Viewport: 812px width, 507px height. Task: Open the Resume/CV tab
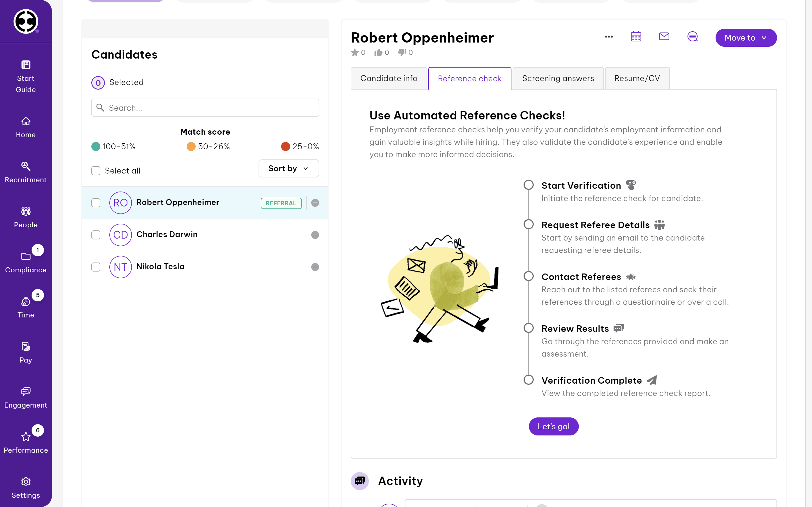[x=637, y=79]
